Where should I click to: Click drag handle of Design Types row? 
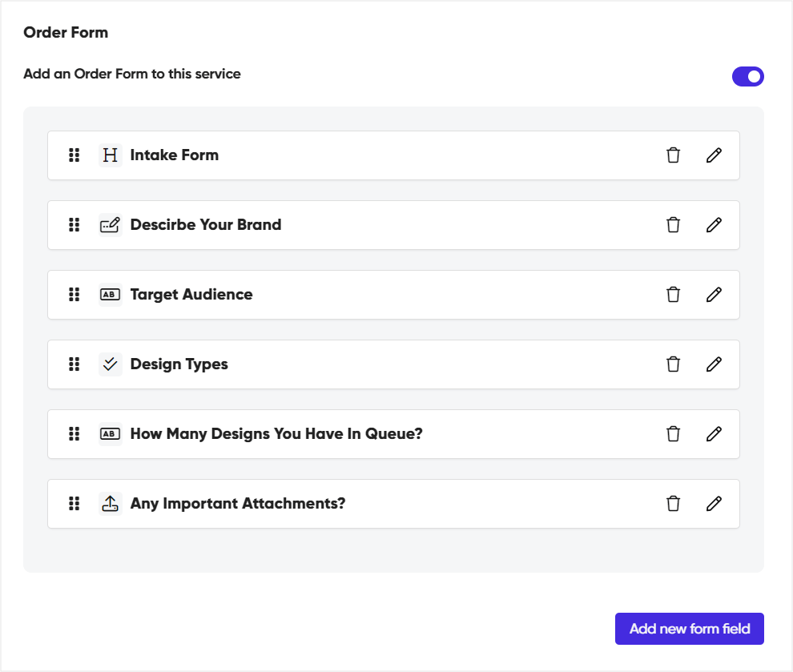click(x=74, y=364)
